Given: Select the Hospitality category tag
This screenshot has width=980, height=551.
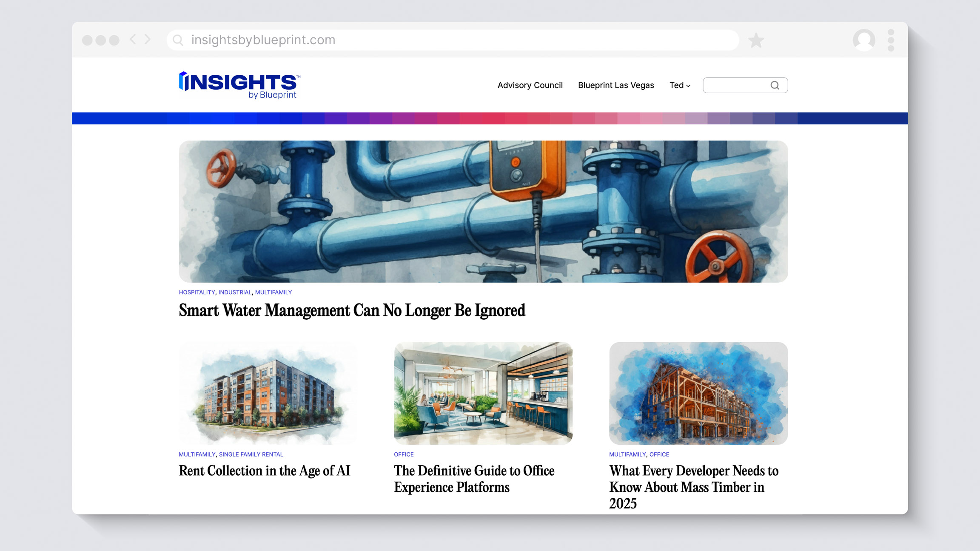Looking at the screenshot, I should pos(197,293).
